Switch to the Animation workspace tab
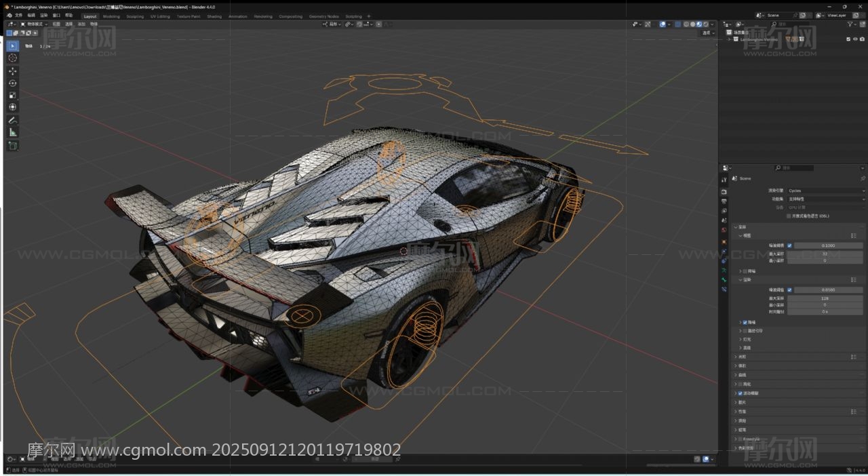 click(238, 16)
